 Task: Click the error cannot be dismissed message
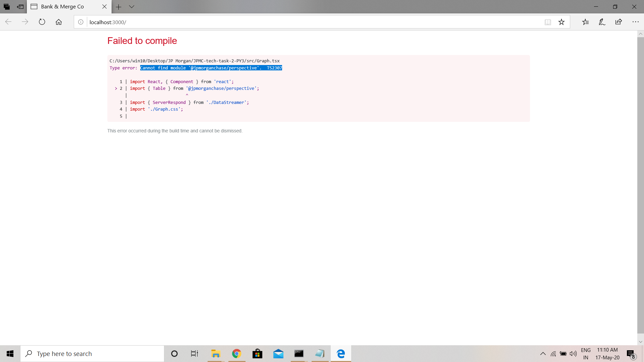tap(175, 131)
